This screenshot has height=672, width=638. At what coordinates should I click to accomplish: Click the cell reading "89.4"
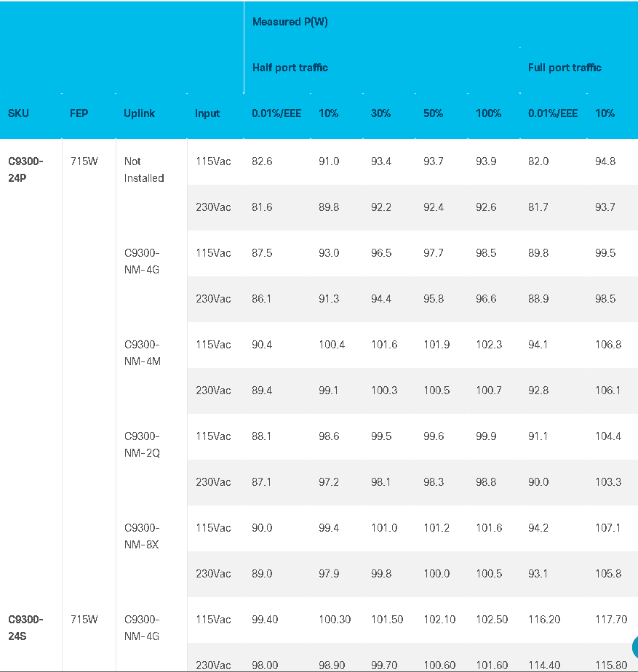(262, 391)
